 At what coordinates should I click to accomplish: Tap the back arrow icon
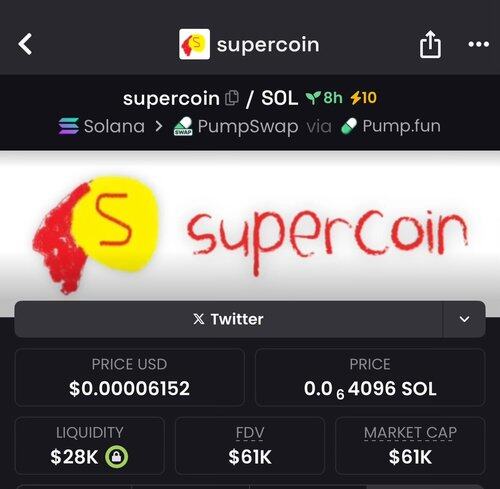[x=25, y=44]
